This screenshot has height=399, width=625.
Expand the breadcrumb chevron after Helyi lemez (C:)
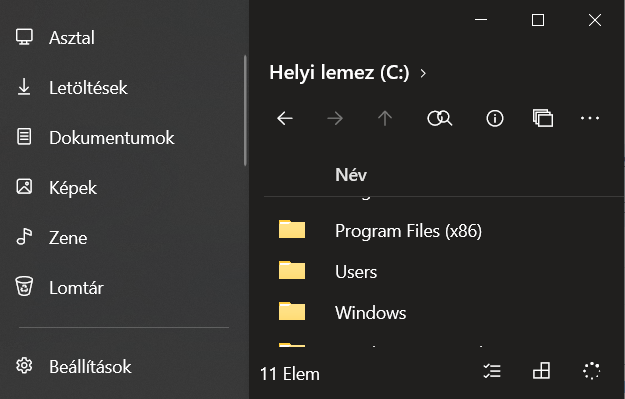(x=423, y=73)
